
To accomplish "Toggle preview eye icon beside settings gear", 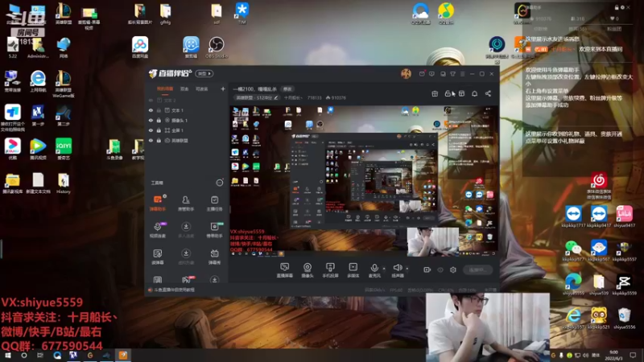I will point(440,269).
